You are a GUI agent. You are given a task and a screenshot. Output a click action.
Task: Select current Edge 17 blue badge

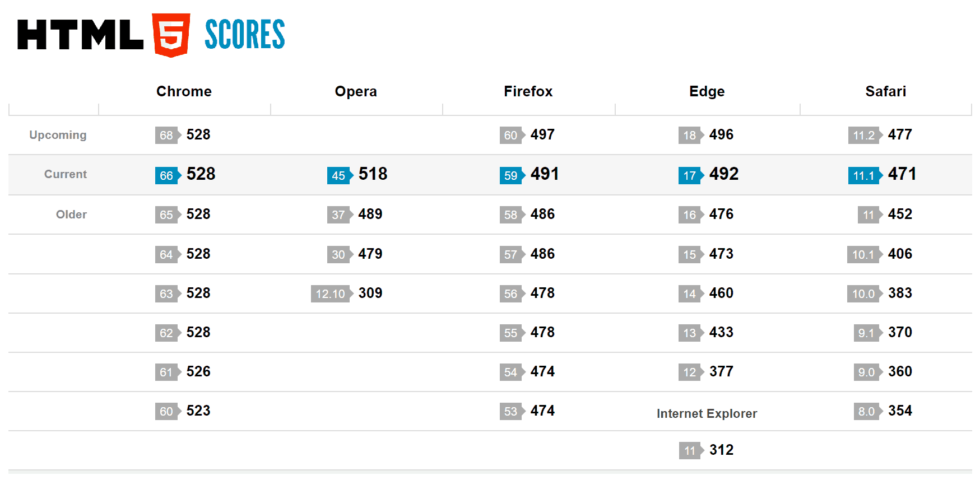tap(691, 175)
